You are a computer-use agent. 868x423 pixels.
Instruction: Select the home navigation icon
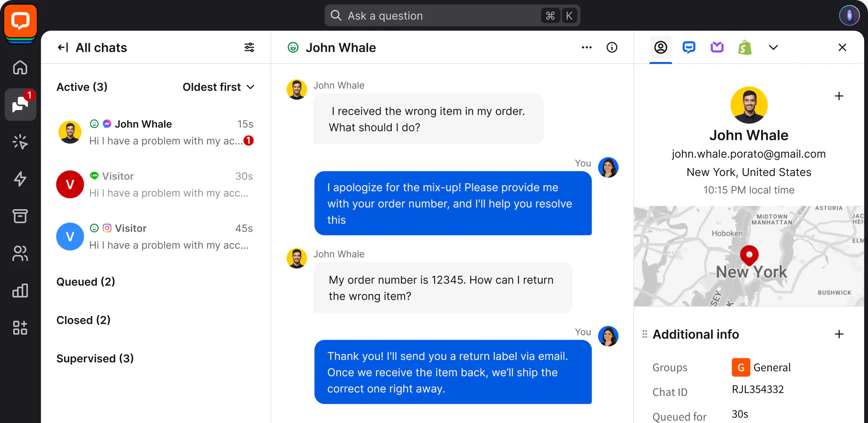click(21, 67)
